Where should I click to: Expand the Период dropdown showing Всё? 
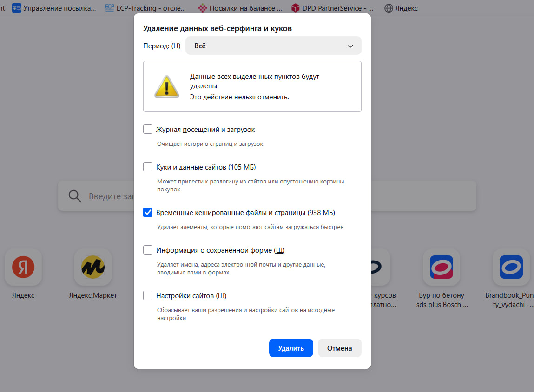(273, 46)
